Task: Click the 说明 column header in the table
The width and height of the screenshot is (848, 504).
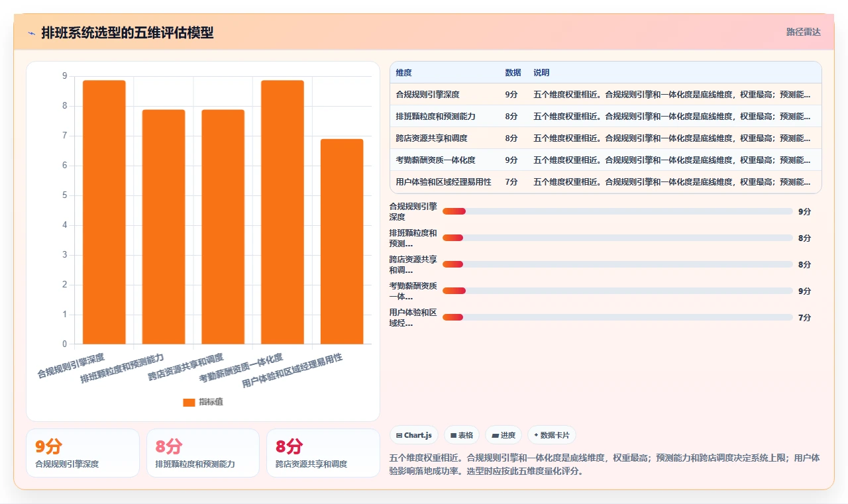Action: coord(541,73)
